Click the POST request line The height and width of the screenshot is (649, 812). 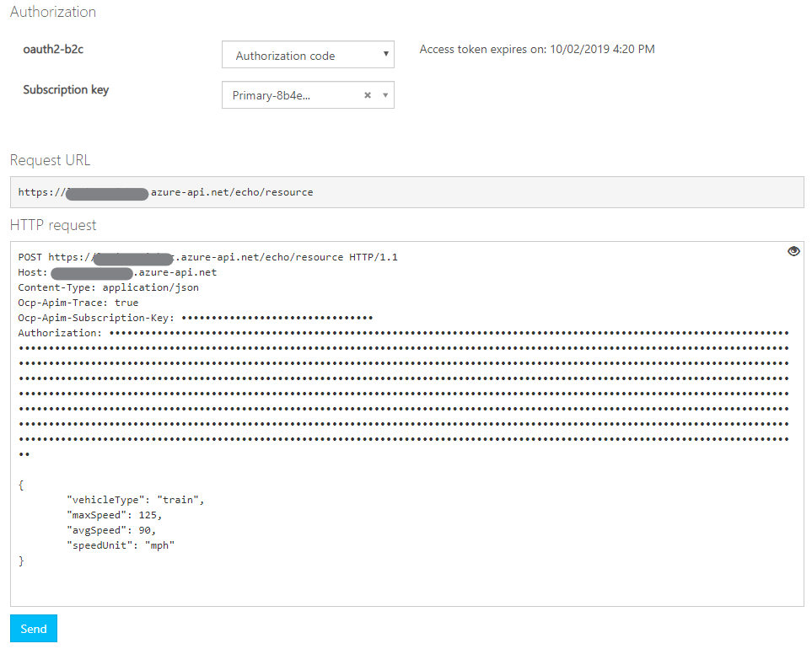click(207, 257)
